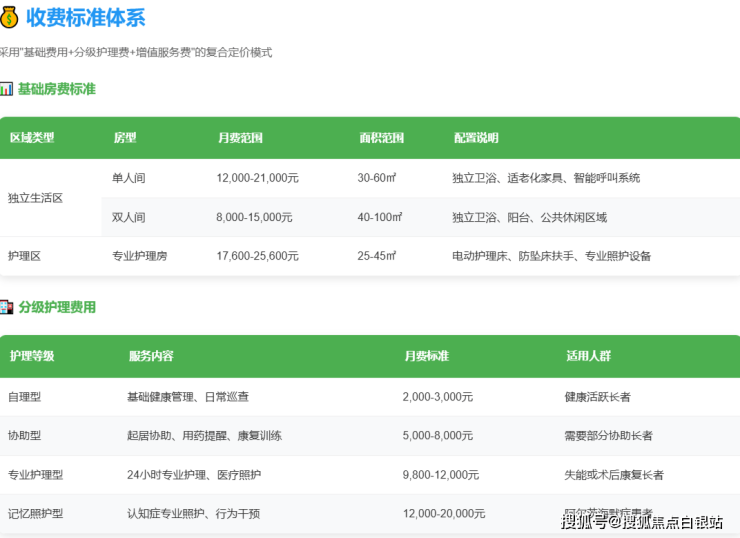Click the money bag icon beside 收费标准体系

coord(10,17)
